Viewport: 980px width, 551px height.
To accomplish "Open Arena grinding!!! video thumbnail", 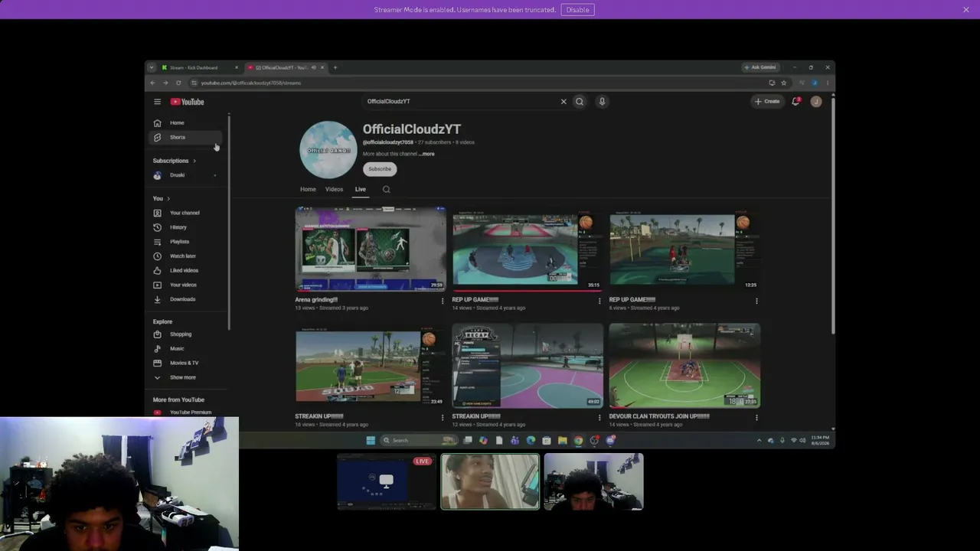I will (x=371, y=249).
